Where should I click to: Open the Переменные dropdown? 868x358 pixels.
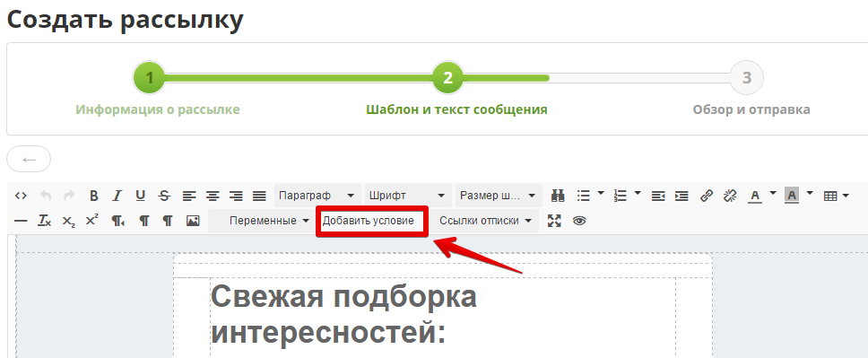click(x=260, y=221)
